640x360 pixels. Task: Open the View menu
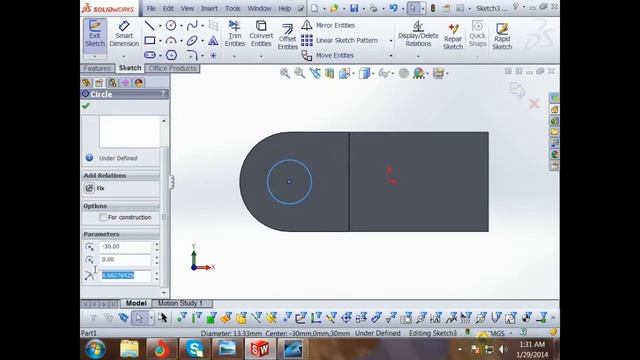click(187, 8)
